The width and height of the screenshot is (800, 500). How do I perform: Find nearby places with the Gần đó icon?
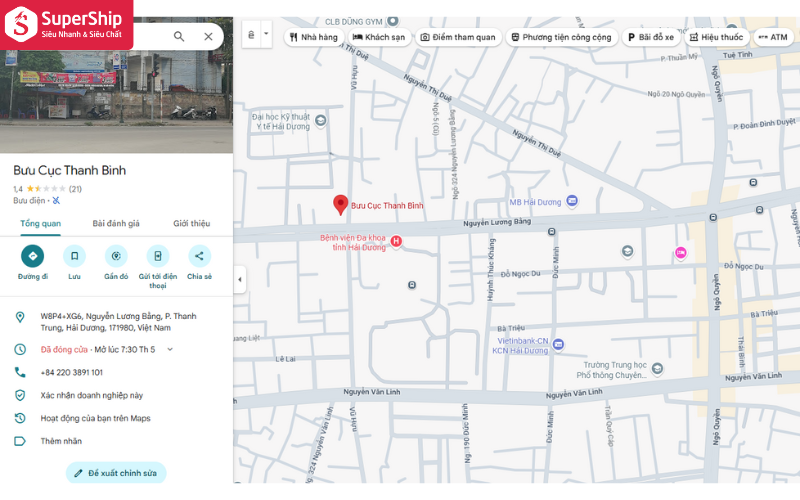point(116,256)
